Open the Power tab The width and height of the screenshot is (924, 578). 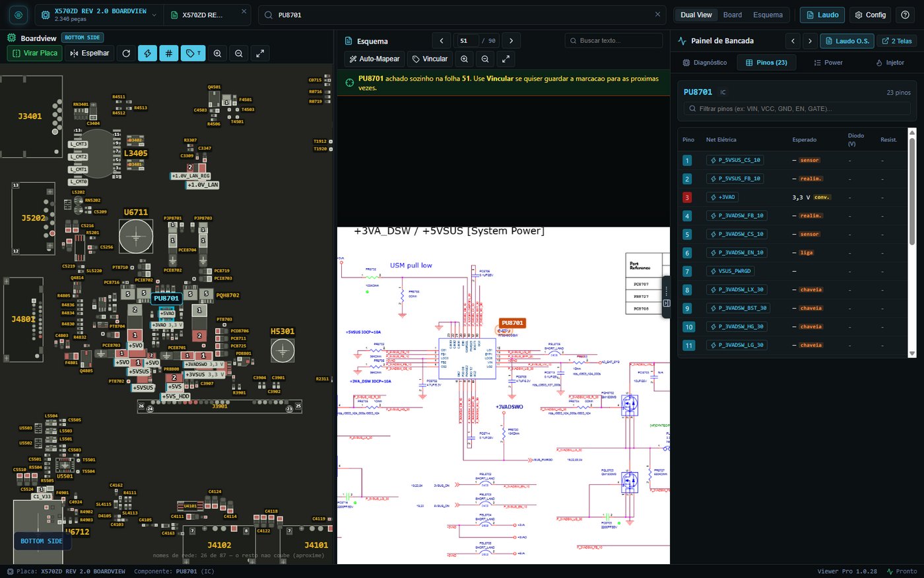point(828,63)
